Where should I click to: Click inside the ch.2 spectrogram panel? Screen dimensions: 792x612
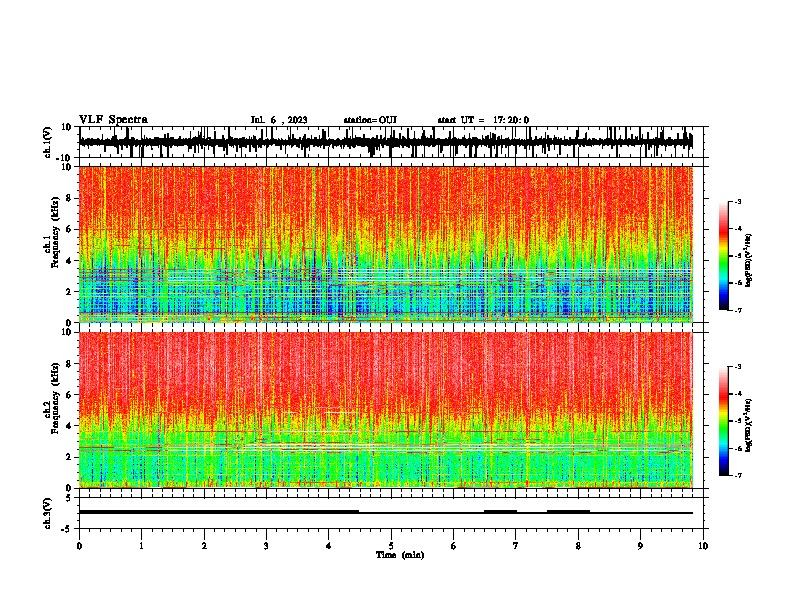pyautogui.click(x=391, y=410)
